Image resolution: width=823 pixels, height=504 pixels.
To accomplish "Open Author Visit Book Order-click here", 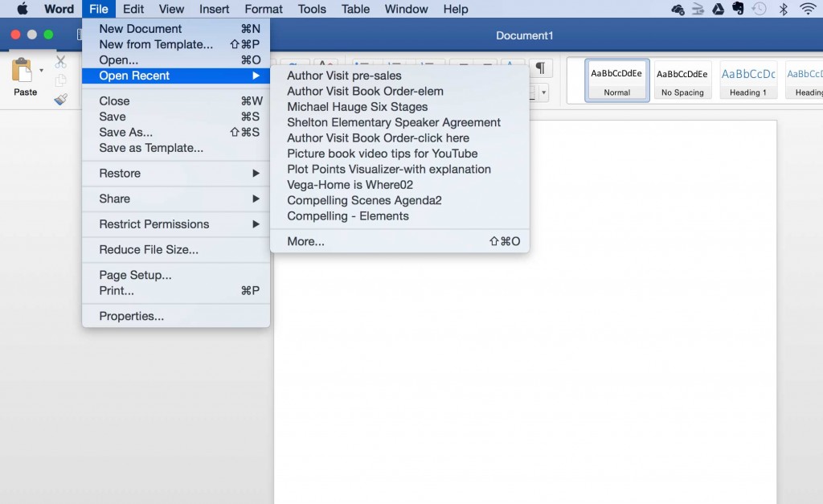I will pos(399,138).
